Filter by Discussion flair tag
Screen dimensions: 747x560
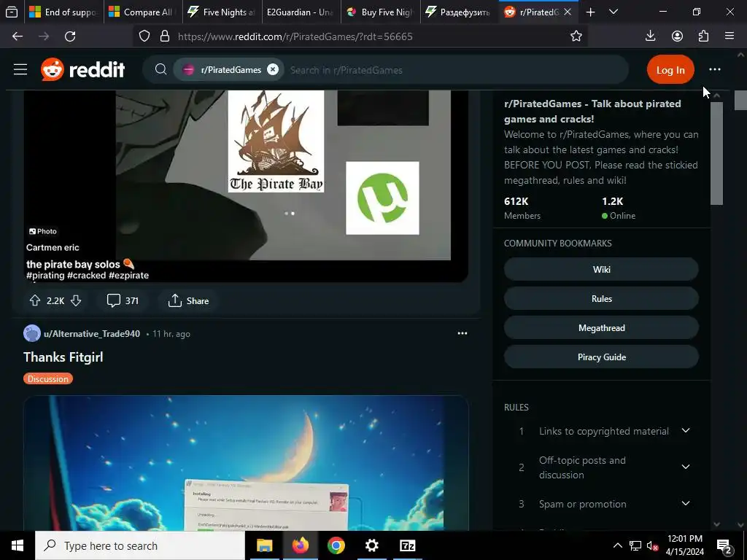pos(47,378)
